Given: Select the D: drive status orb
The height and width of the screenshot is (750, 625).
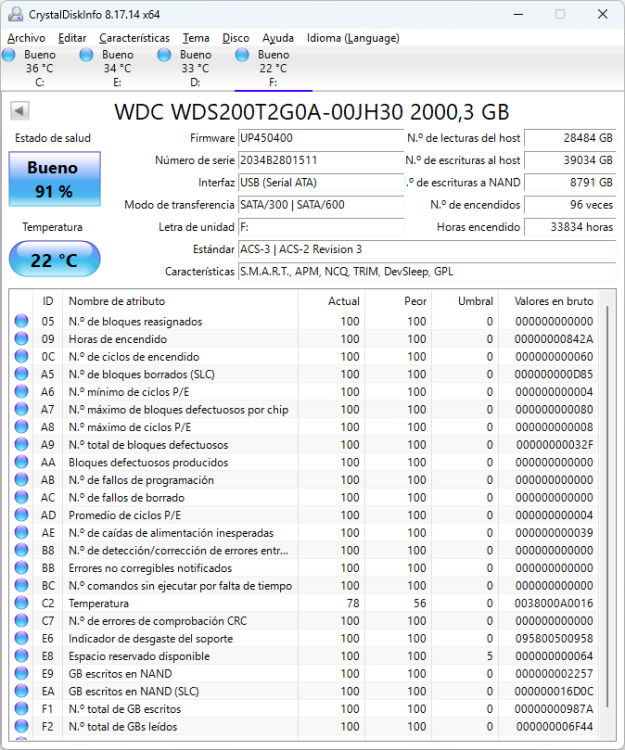Looking at the screenshot, I should (x=164, y=55).
